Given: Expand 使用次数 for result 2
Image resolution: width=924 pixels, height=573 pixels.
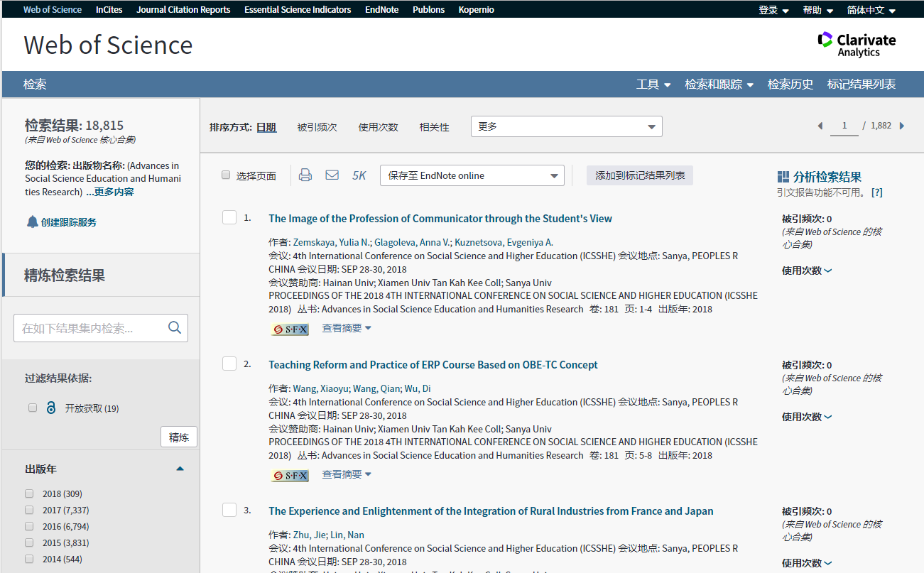Looking at the screenshot, I should click(x=807, y=417).
